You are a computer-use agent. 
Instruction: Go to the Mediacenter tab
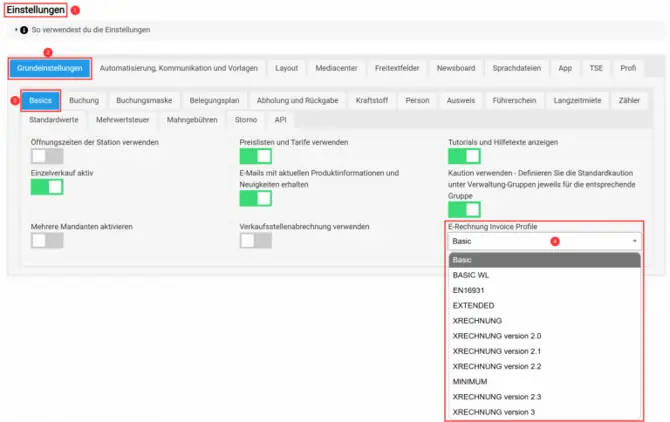[x=336, y=68]
